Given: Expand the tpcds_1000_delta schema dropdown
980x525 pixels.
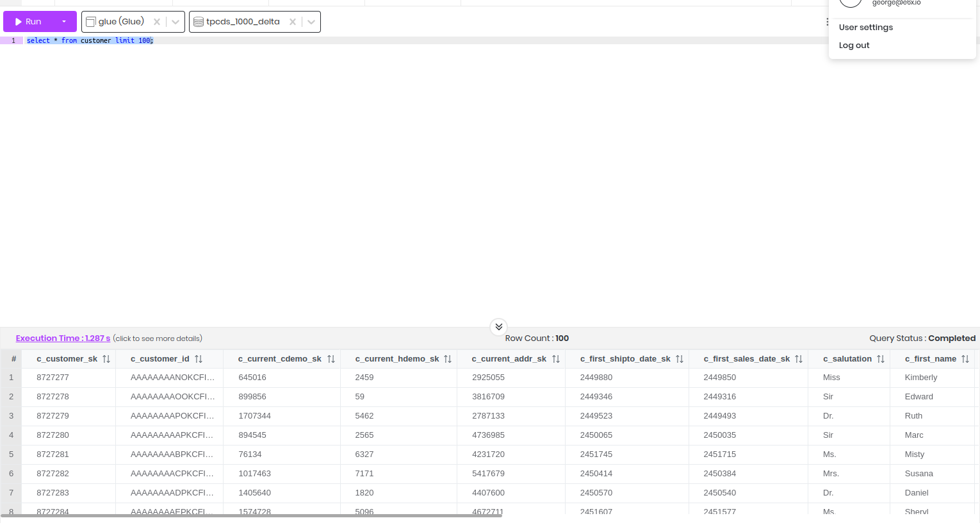Looking at the screenshot, I should click(311, 22).
